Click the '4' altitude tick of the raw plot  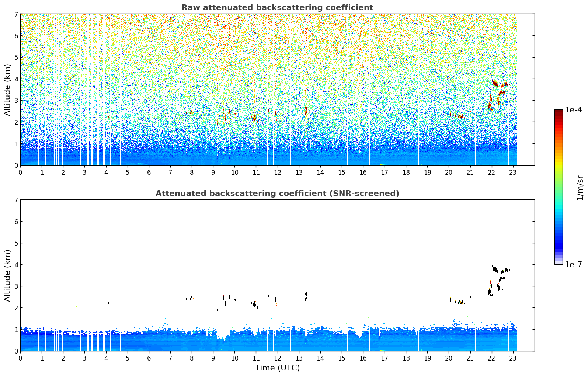click(x=16, y=79)
